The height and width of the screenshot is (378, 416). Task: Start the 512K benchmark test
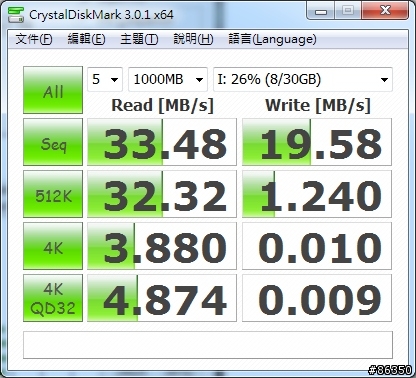tap(53, 194)
